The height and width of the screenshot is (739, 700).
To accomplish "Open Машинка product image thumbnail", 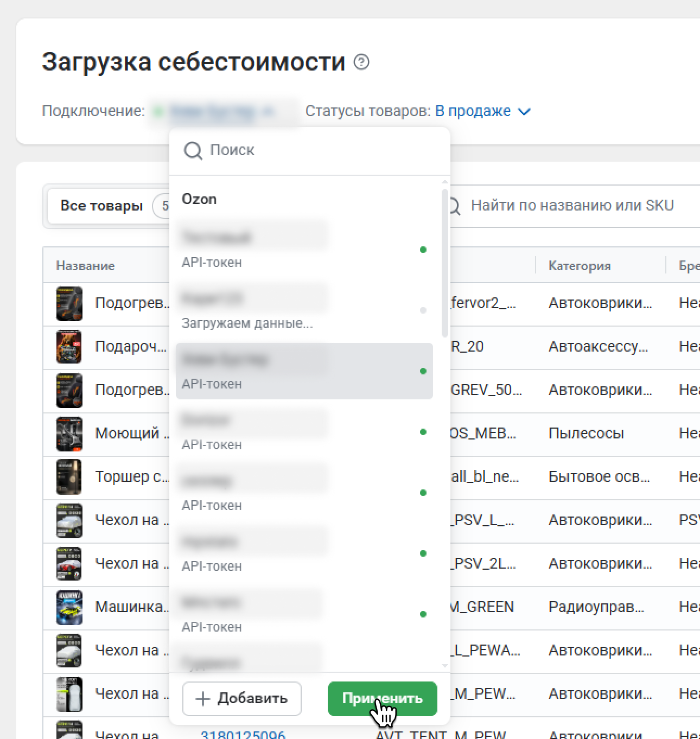I will 69,607.
